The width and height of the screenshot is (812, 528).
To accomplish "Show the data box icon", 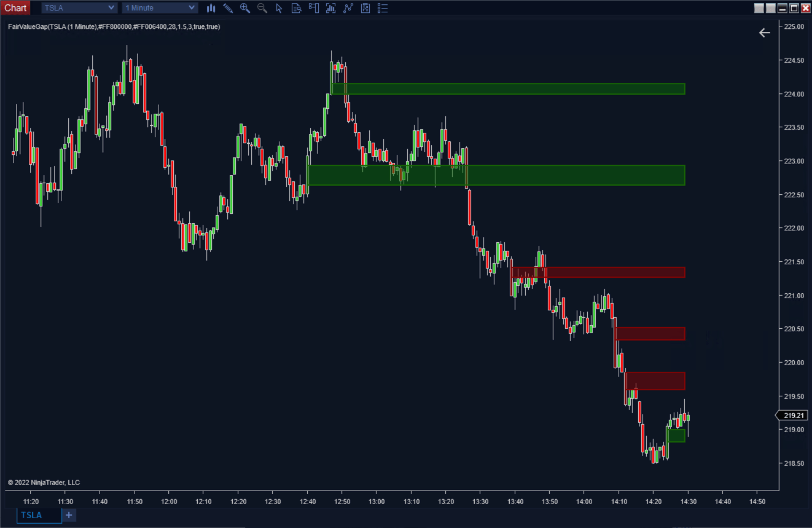I will point(296,8).
